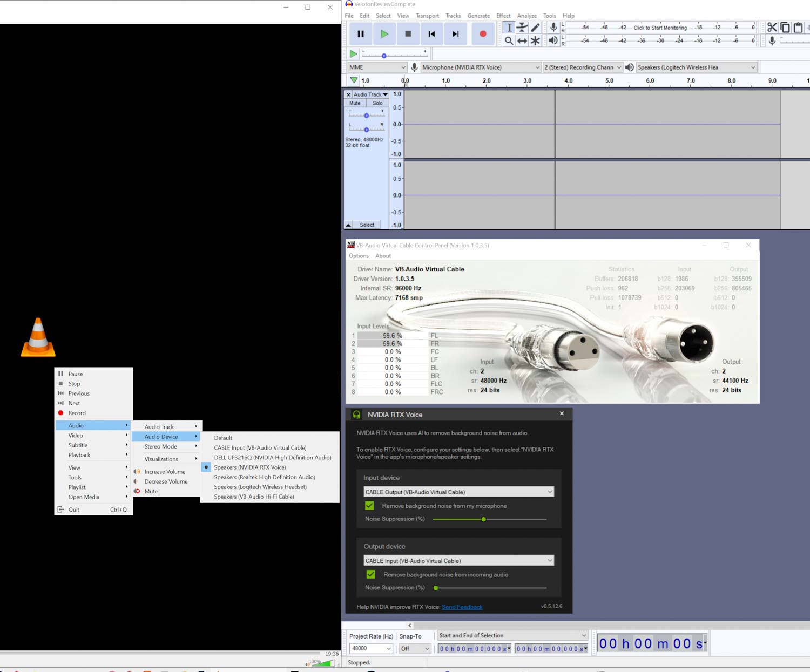Click the VLC cone icon
This screenshot has width=810, height=672.
tap(38, 337)
